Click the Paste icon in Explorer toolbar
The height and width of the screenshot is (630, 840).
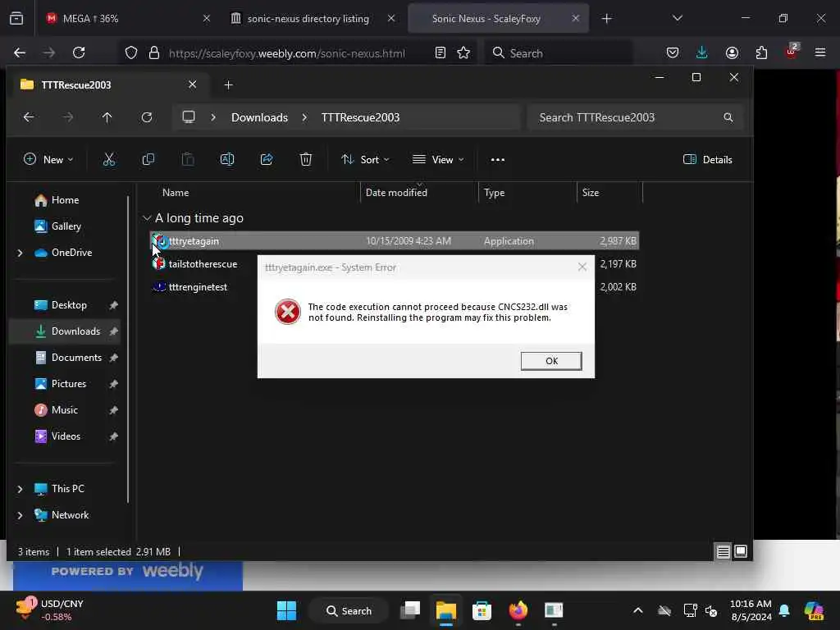[x=188, y=159]
